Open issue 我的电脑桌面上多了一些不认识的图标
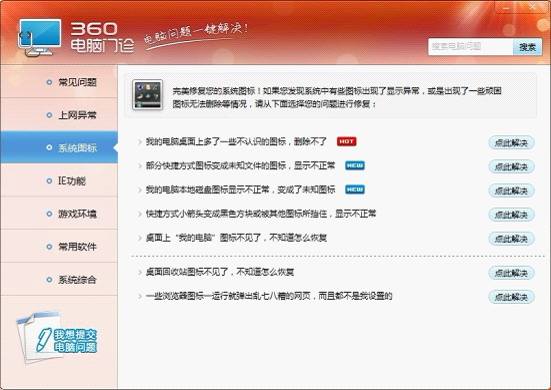551x390 pixels. click(236, 142)
